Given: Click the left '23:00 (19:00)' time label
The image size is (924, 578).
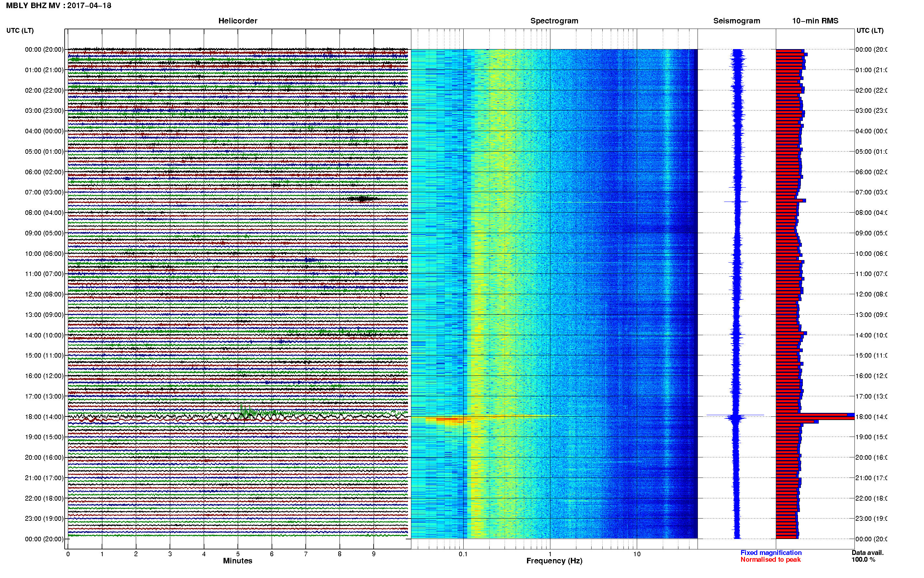Looking at the screenshot, I should [x=44, y=519].
